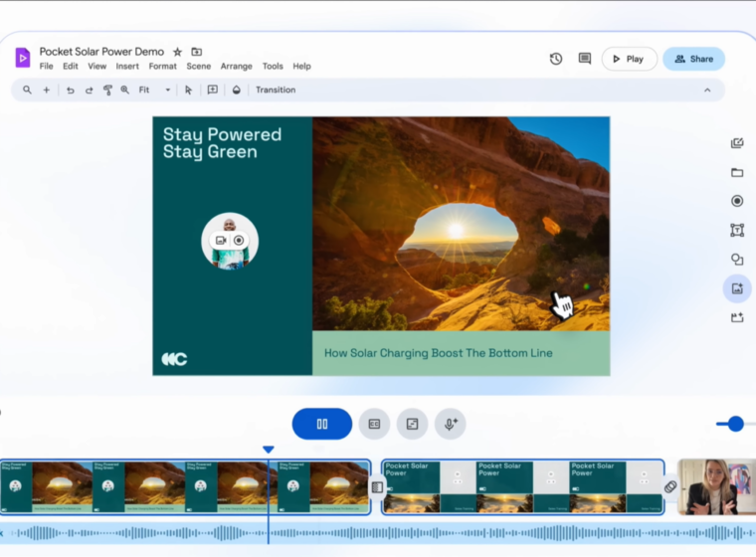
Task: Open the AI image generation sidebar icon
Action: 737,288
